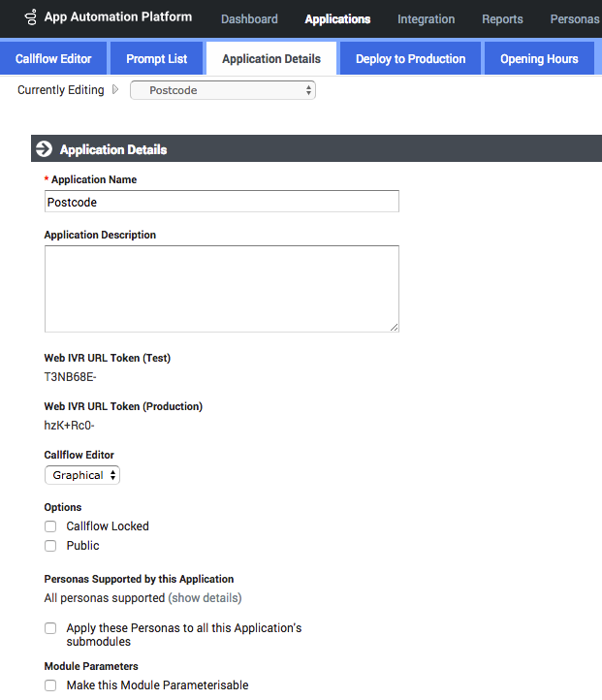The image size is (602, 700).
Task: Click the textarea resize handle corner
Action: coord(394,328)
